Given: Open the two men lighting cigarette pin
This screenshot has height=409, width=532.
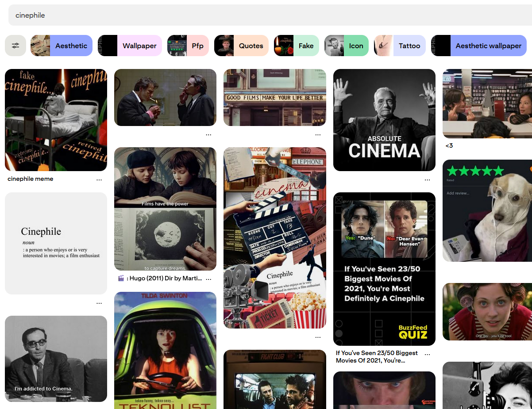Looking at the screenshot, I should (165, 97).
